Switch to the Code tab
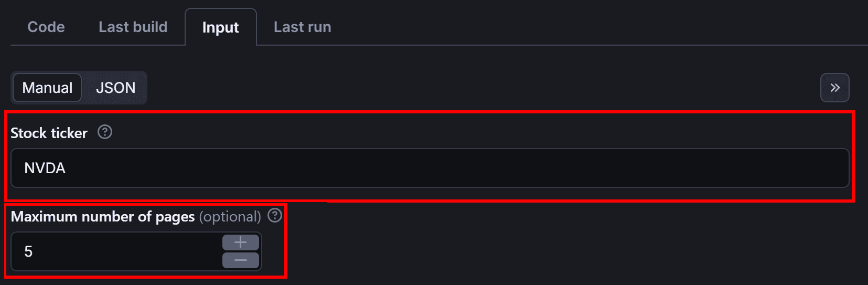This screenshot has height=285, width=868. point(46,27)
